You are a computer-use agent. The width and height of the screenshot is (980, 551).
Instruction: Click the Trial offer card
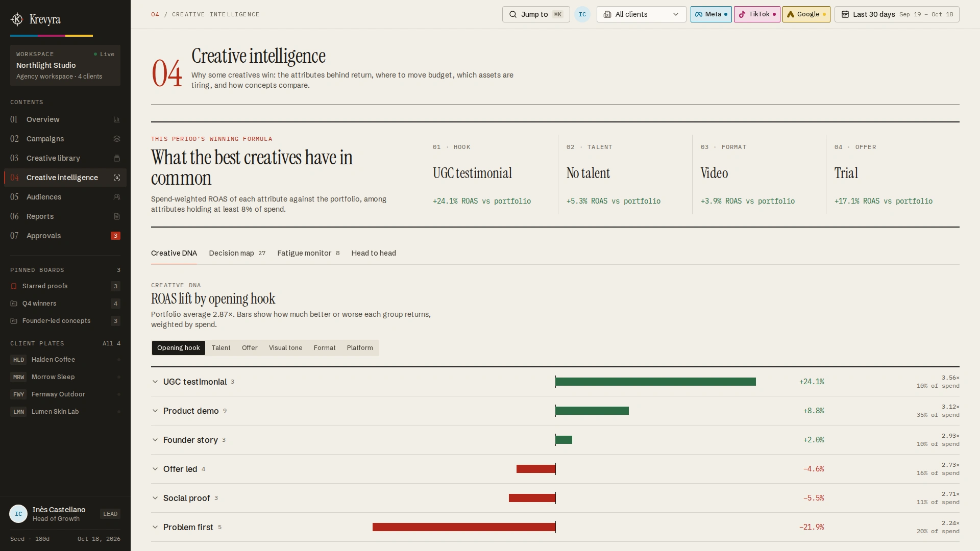[893, 174]
